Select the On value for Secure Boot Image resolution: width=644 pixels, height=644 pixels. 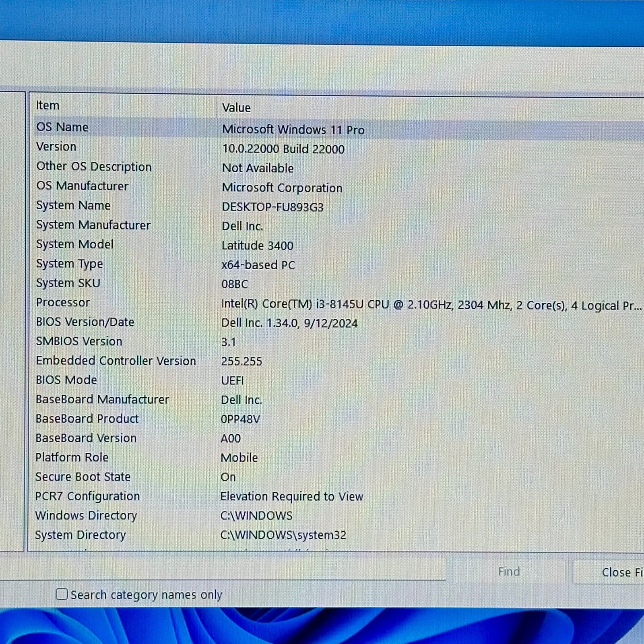pos(228,477)
